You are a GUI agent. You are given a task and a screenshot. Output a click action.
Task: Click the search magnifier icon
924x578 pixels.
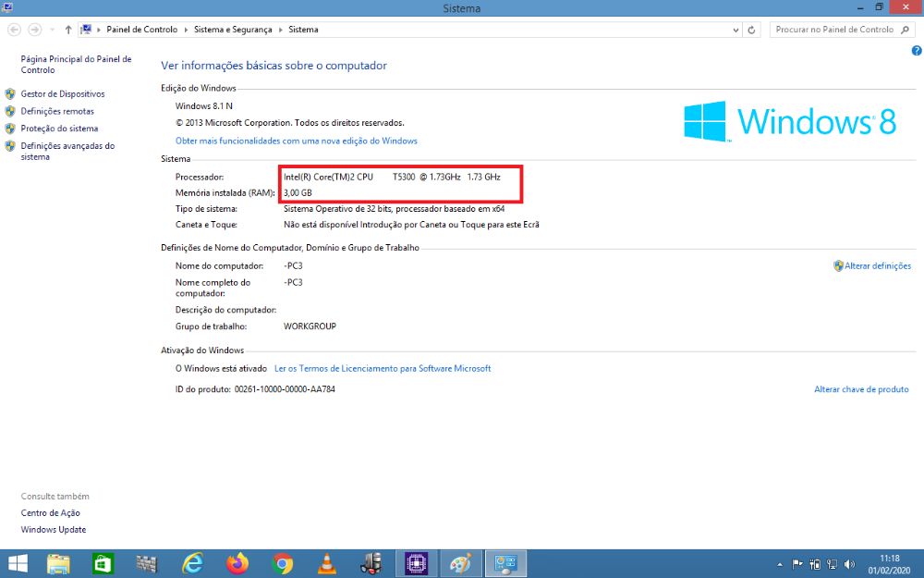pyautogui.click(x=906, y=30)
